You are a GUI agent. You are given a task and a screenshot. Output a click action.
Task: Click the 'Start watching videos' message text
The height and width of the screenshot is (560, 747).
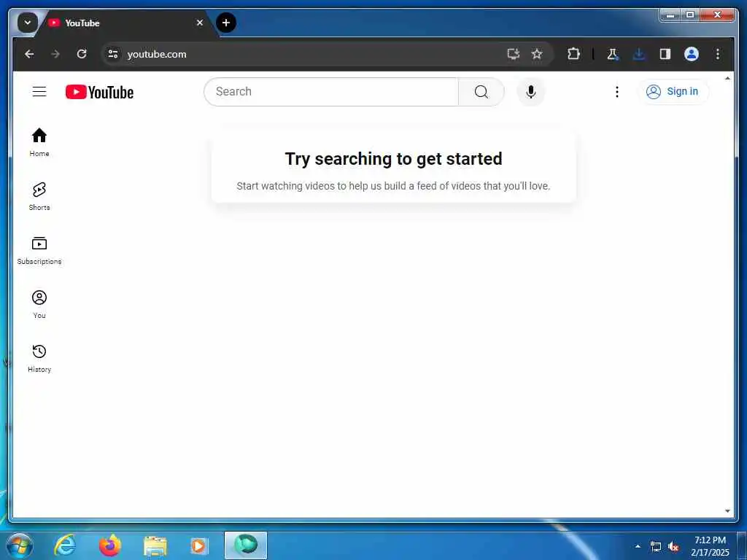pyautogui.click(x=393, y=186)
